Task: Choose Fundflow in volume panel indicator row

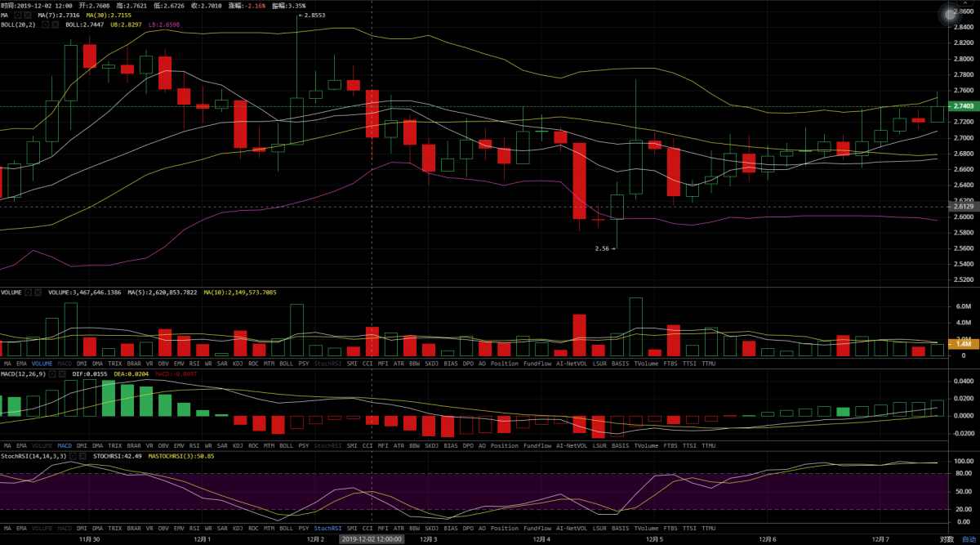Action: click(537, 363)
